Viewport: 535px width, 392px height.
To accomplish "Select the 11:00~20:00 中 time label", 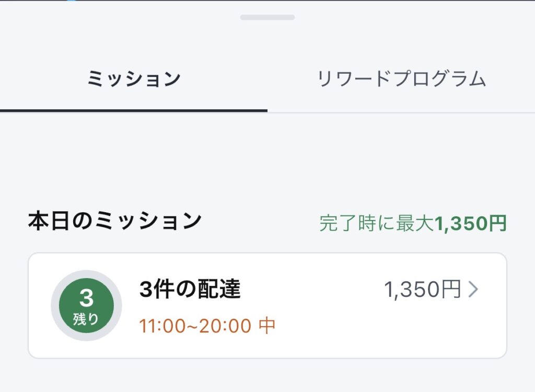I will 207,326.
